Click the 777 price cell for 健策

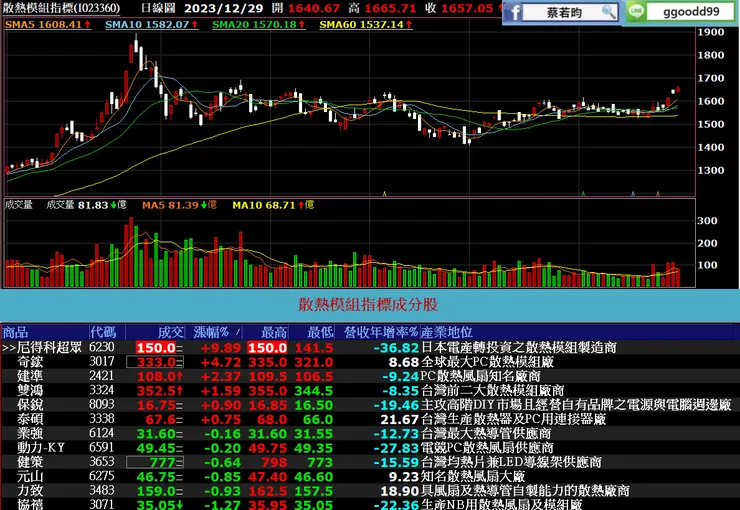click(155, 462)
